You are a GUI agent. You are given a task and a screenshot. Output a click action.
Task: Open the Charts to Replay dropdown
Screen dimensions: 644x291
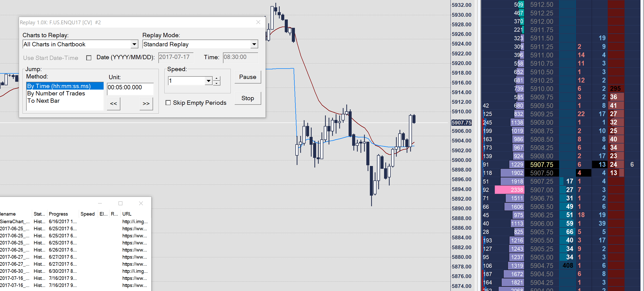(134, 44)
